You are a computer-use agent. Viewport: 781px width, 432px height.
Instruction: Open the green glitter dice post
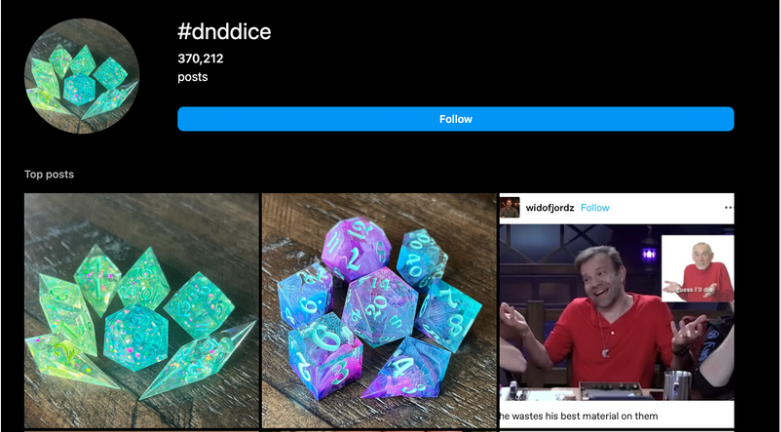coord(141,311)
